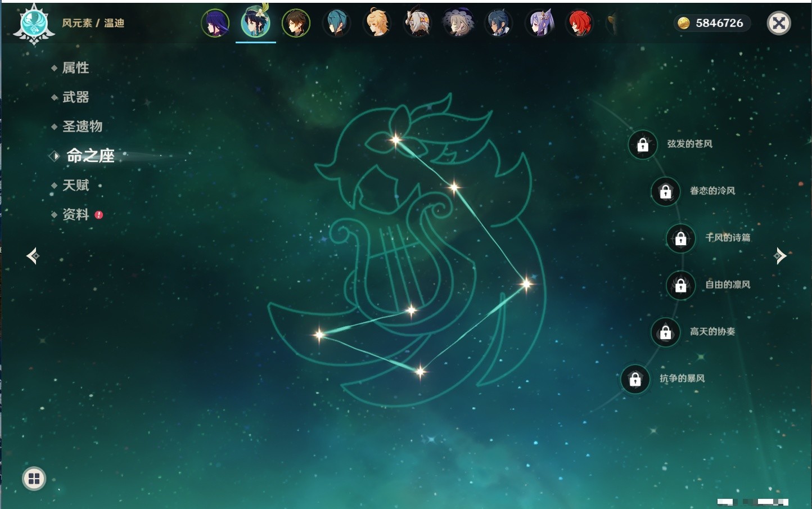Open the 圣遗物 artifacts menu
The width and height of the screenshot is (812, 509).
[82, 127]
